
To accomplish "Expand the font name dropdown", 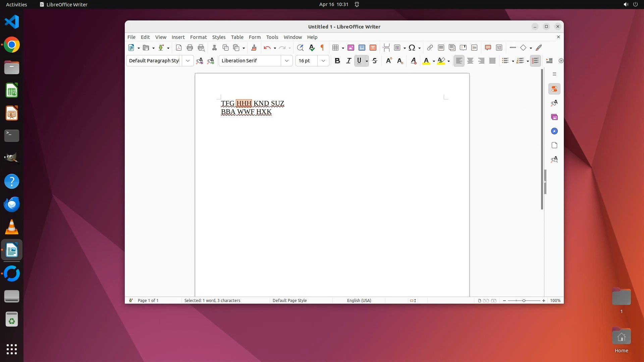I will pos(287,61).
